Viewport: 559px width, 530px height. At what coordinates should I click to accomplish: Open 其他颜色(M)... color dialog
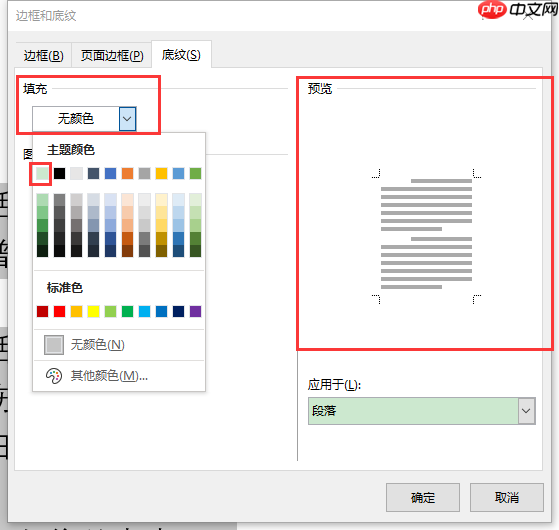119,376
